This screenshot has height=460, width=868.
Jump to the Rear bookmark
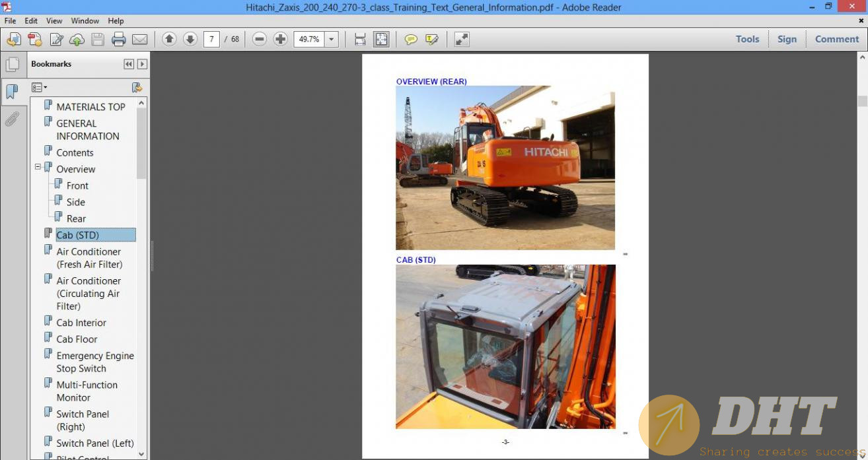(x=76, y=218)
